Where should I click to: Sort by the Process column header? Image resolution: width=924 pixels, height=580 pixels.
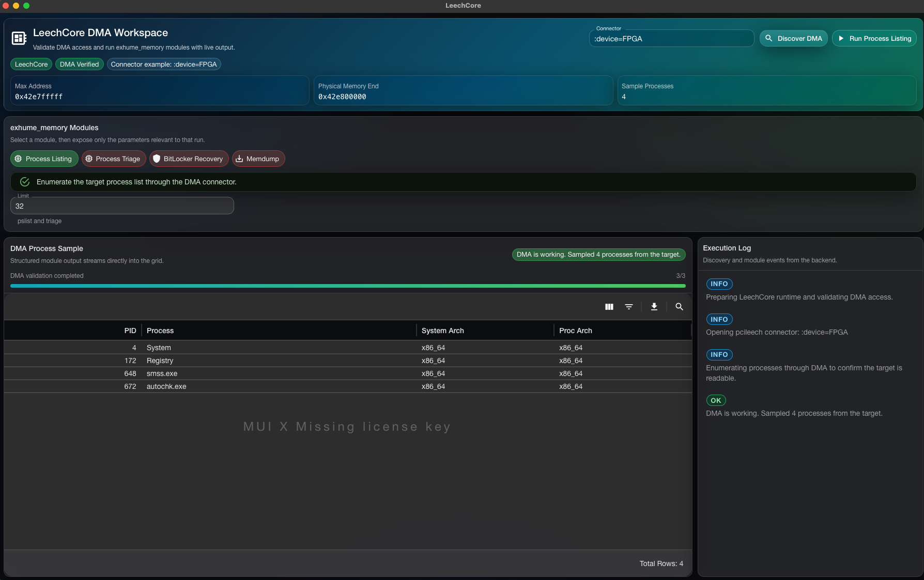pyautogui.click(x=160, y=331)
